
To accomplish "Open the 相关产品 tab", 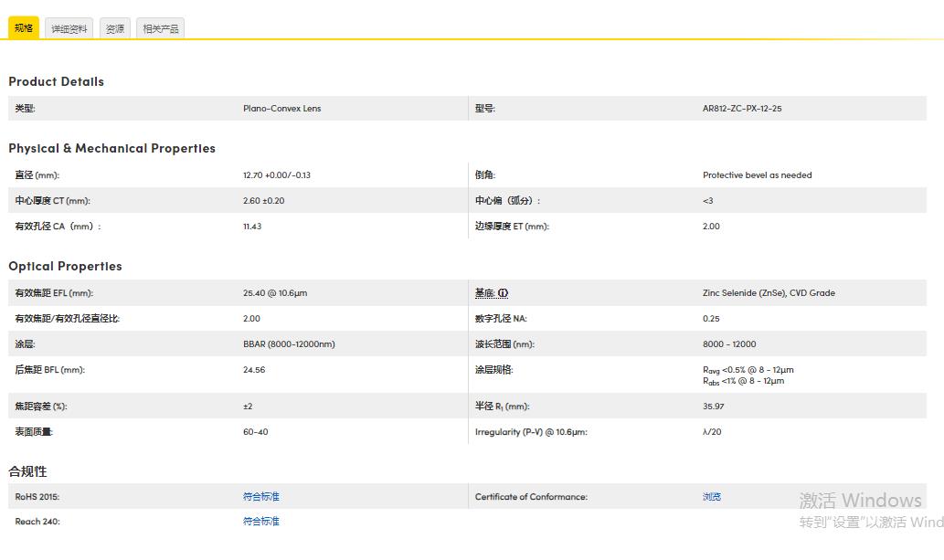I will (x=161, y=28).
